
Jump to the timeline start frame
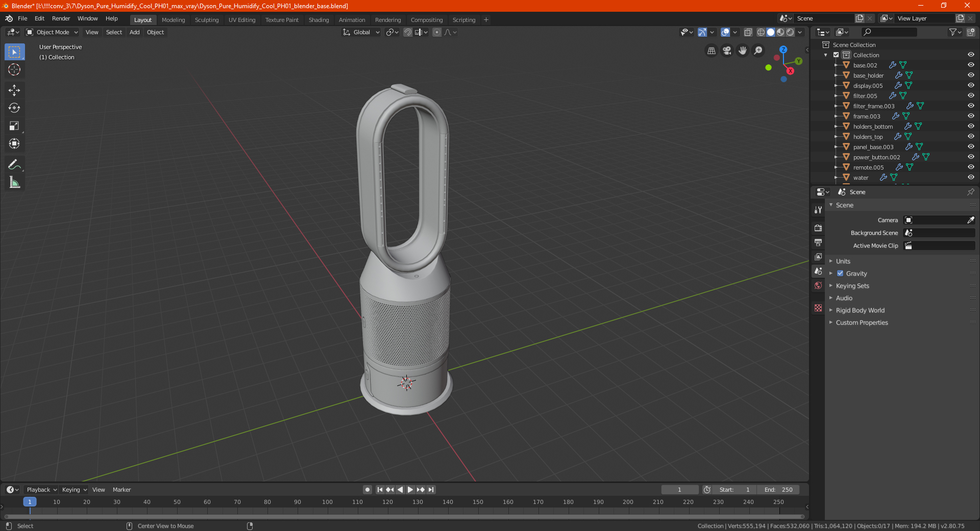(x=380, y=490)
